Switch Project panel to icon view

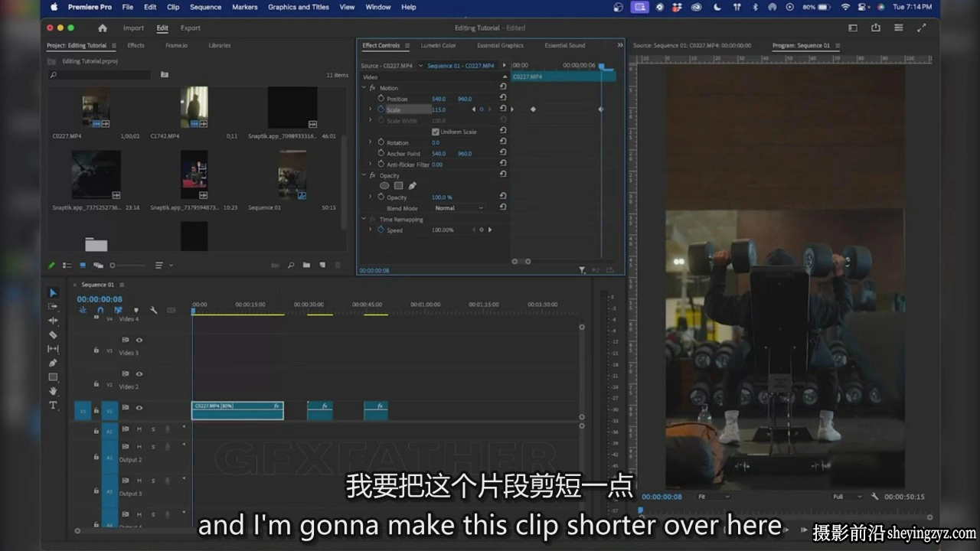(83, 266)
